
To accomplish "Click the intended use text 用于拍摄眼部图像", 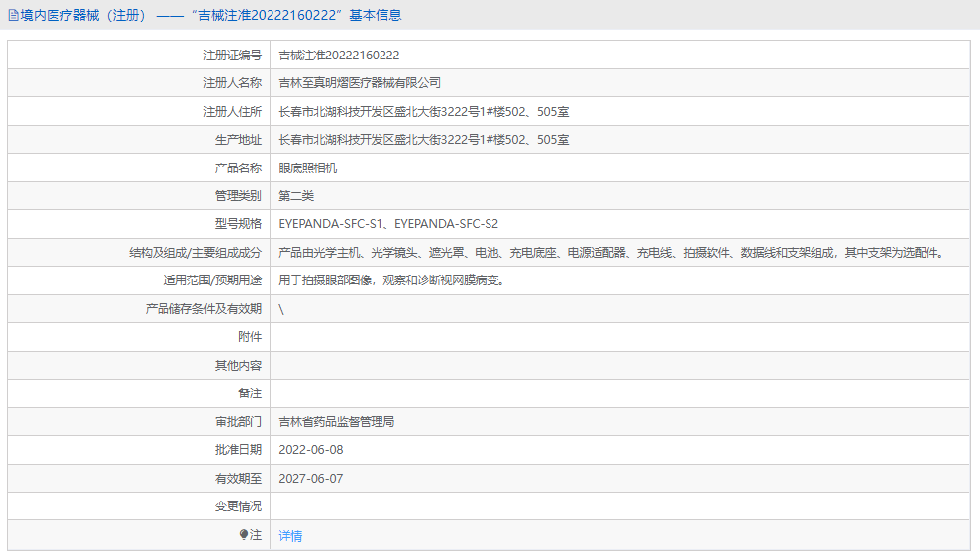I will tap(391, 280).
